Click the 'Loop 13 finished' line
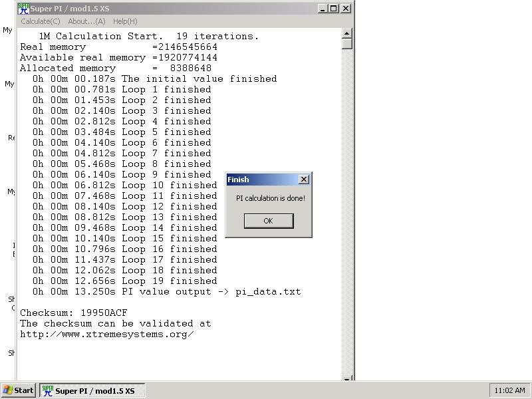This screenshot has height=399, width=532. tap(125, 217)
